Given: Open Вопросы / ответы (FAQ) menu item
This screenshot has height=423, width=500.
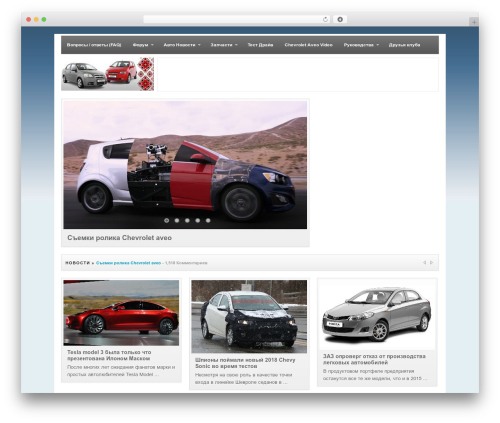Looking at the screenshot, I should pos(94,45).
